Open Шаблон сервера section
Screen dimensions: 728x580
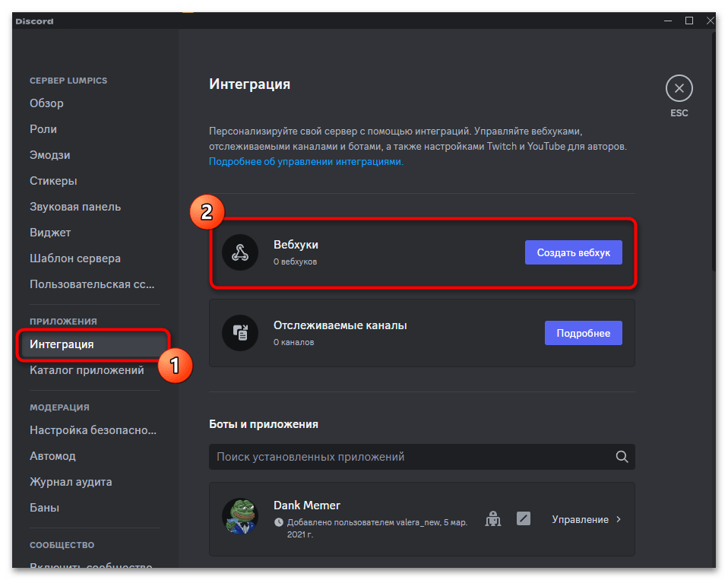(75, 258)
